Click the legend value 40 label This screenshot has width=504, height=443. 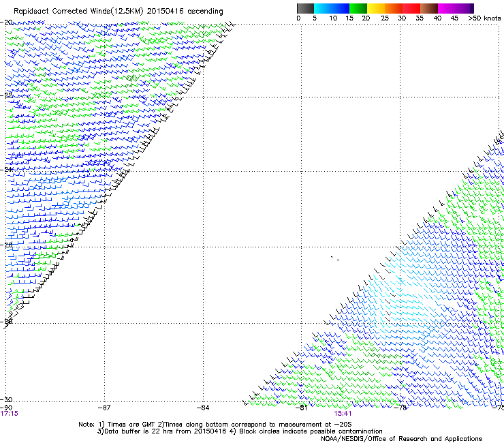pos(437,18)
